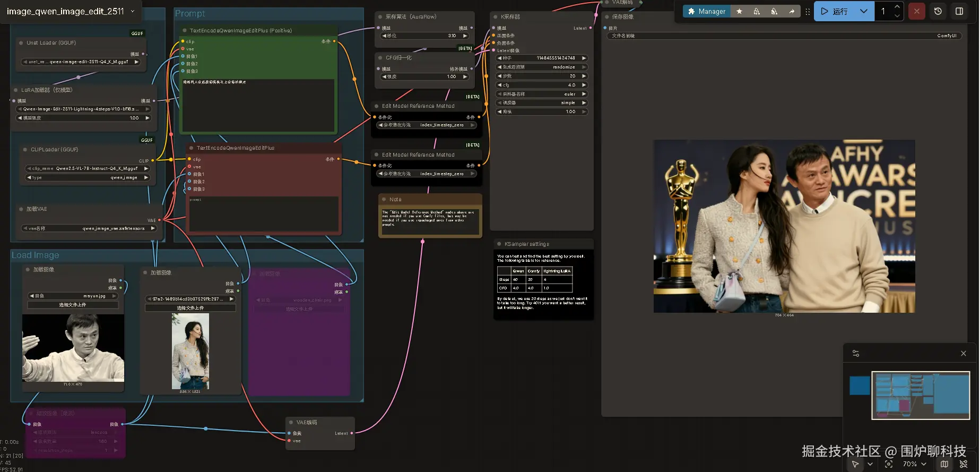Screen dimensions: 980x472
Task: Click the positive prompt text area
Action: click(258, 105)
